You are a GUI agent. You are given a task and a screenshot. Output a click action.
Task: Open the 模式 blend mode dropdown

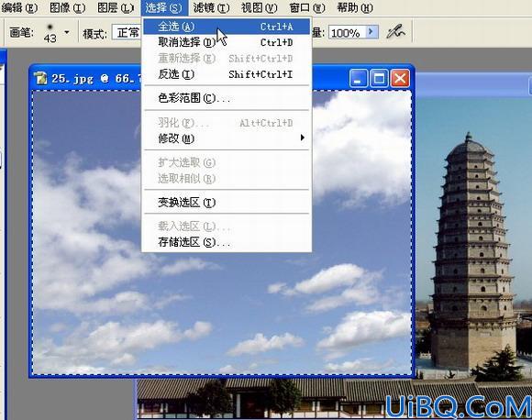tap(127, 33)
